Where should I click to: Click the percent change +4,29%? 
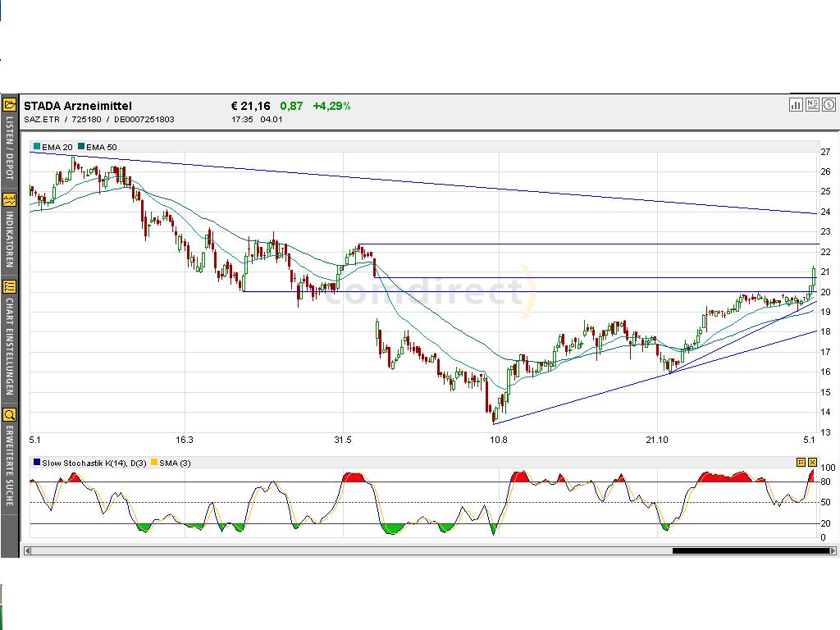tap(331, 106)
